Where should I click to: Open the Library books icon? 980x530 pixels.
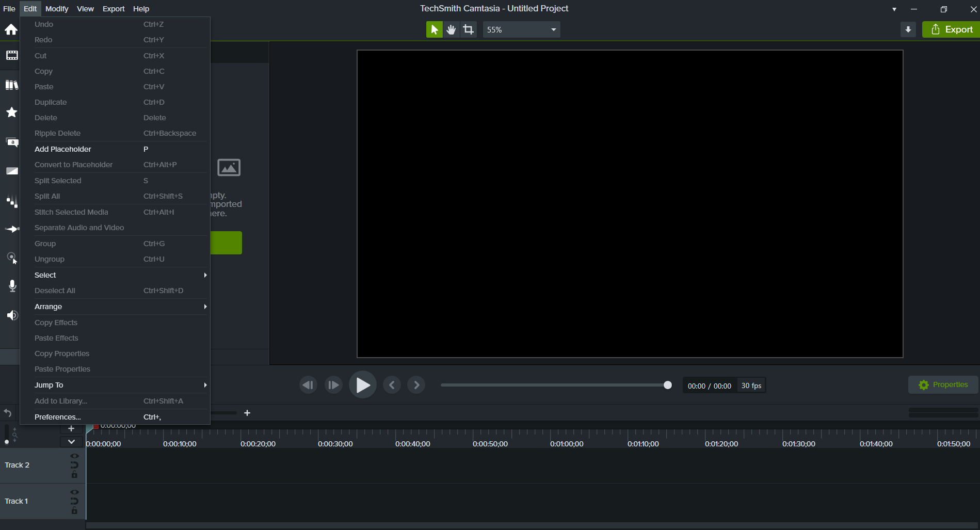click(11, 85)
